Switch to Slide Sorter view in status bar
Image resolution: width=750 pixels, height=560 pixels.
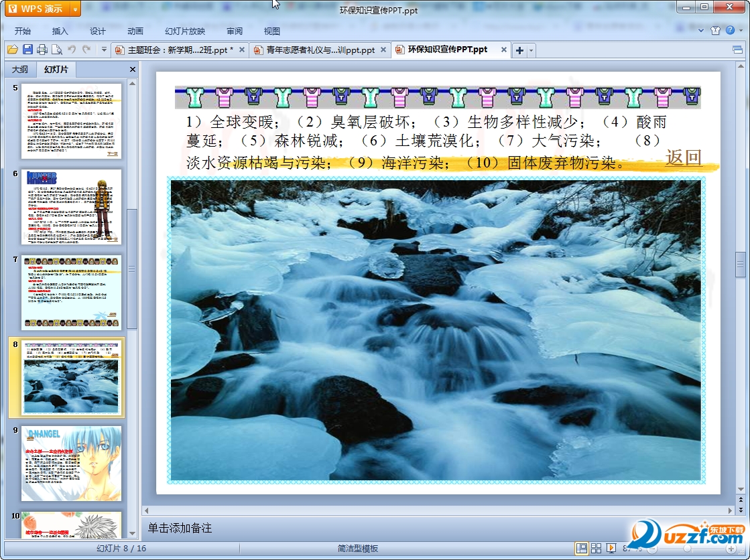point(596,548)
